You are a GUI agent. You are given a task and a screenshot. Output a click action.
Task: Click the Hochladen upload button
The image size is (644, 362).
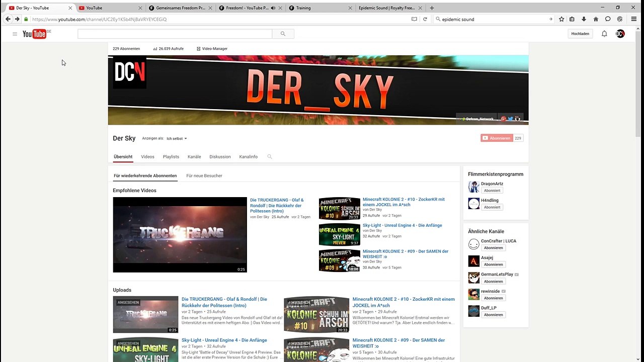[580, 34]
